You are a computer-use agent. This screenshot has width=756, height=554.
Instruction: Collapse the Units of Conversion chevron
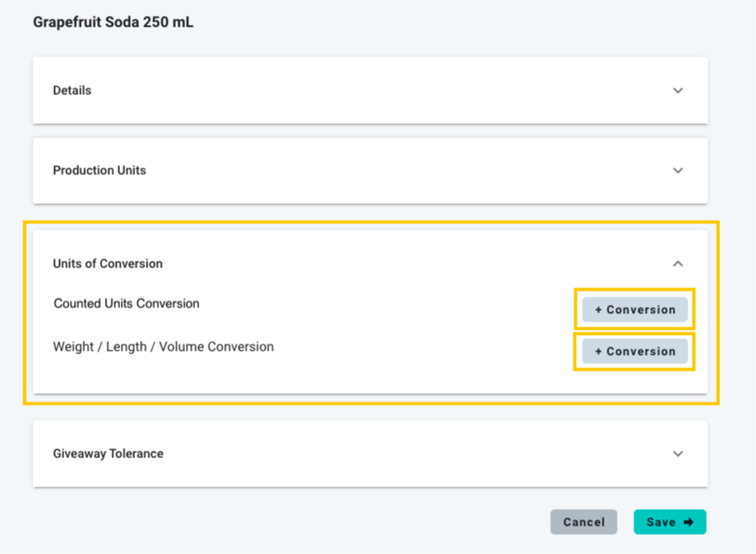(x=678, y=263)
